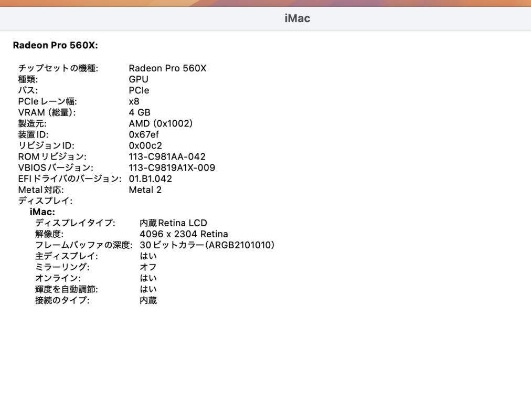
Task: Click the "Metal 対応:" label
Action: pos(40,190)
